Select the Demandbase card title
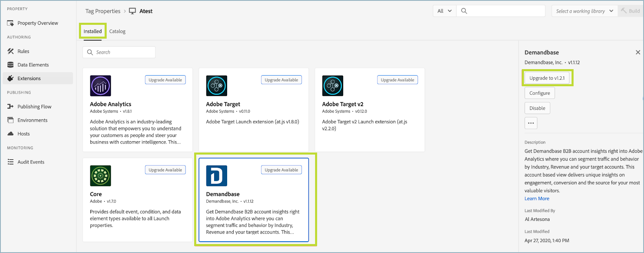644x253 pixels. point(223,194)
